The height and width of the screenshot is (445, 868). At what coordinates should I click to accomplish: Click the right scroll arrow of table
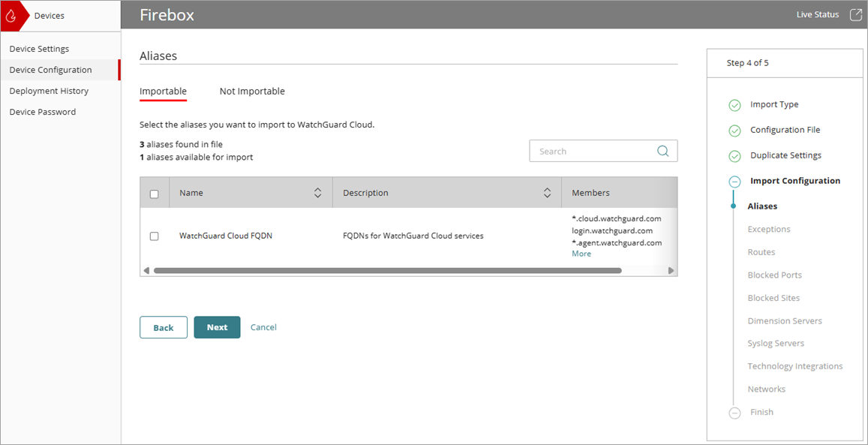[x=671, y=271]
